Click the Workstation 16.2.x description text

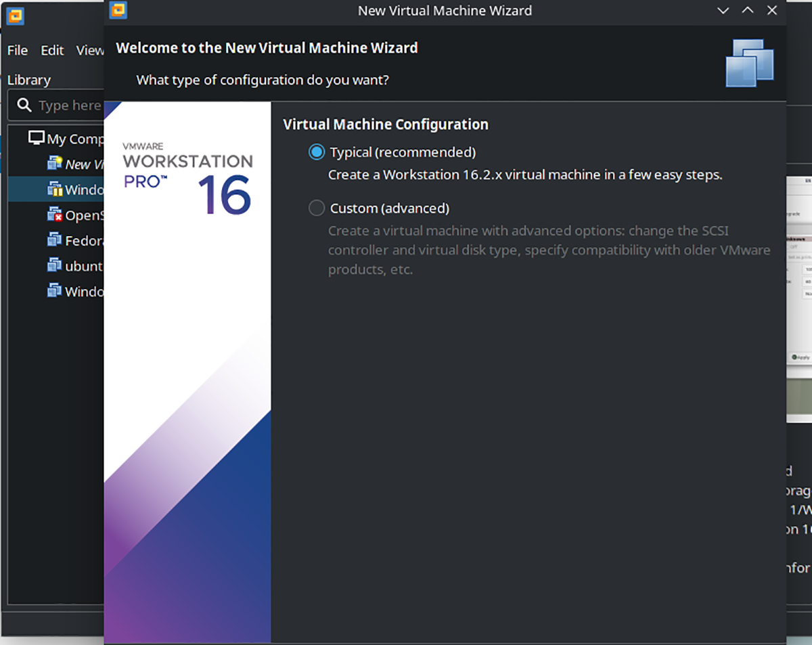(x=525, y=175)
